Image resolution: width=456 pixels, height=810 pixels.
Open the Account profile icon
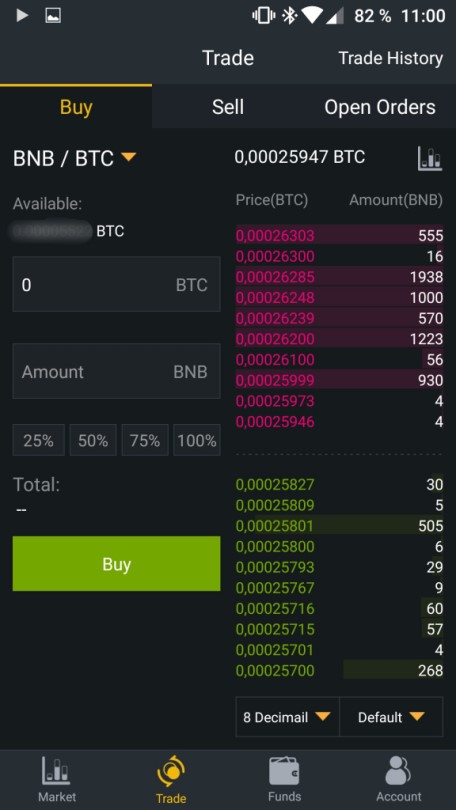(398, 771)
